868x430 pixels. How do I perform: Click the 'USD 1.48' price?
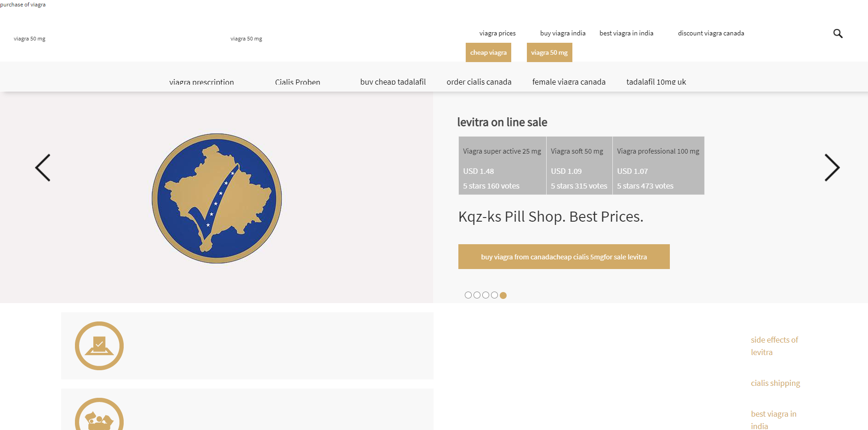[479, 171]
